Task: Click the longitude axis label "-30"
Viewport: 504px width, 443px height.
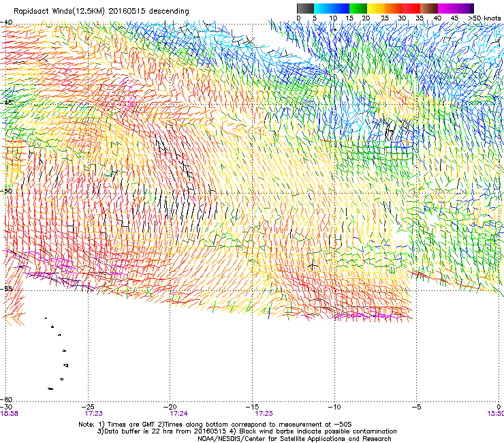Action: point(6,407)
